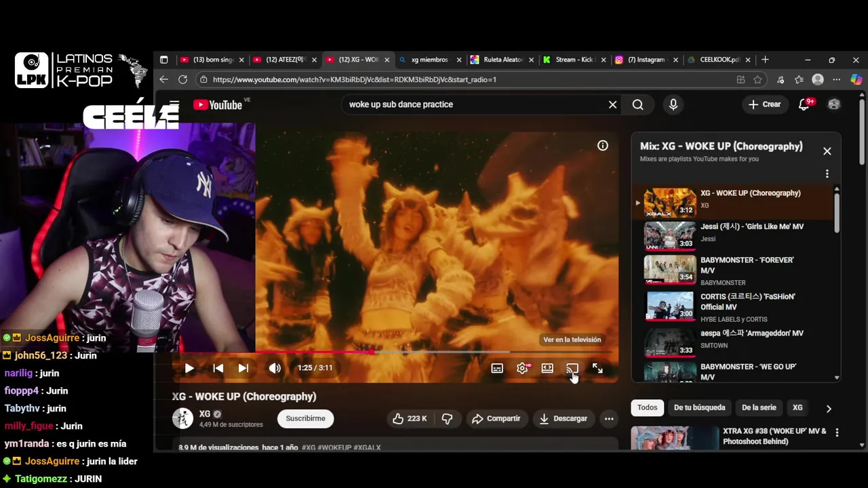Clear the search text with the X
The image size is (868, 488).
(x=612, y=104)
